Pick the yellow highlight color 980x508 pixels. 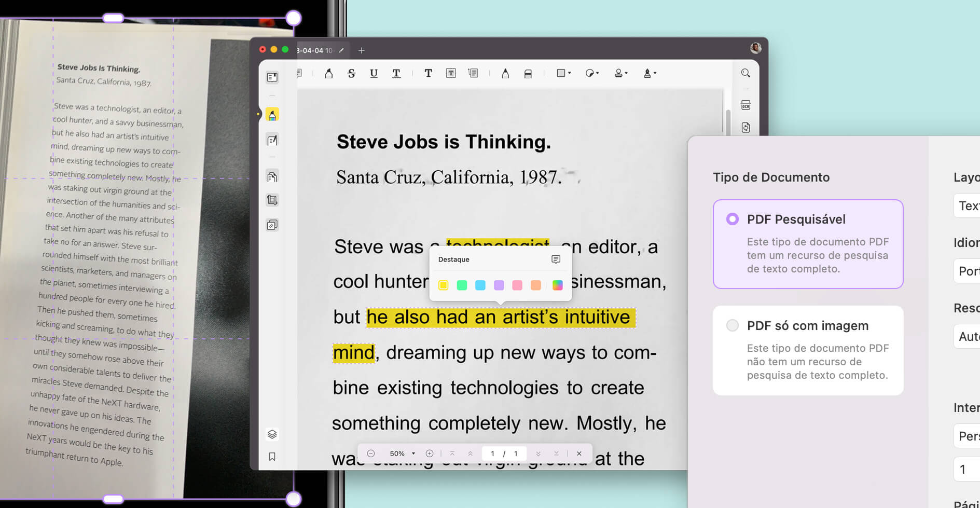point(443,285)
